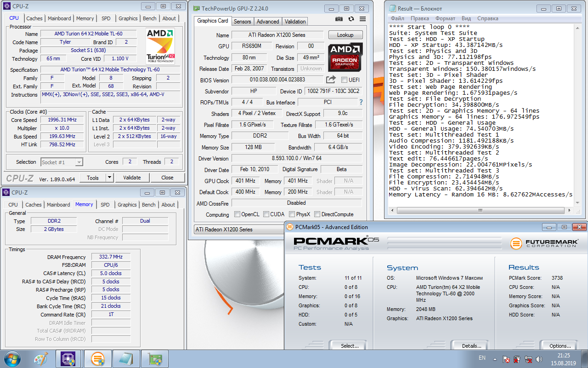The height and width of the screenshot is (368, 588).
Task: Open the Формат menu in Notepad
Action: click(446, 18)
